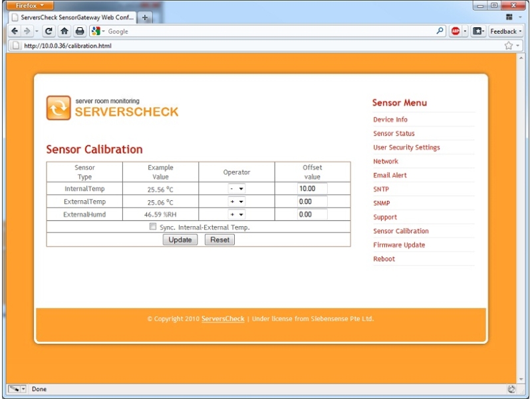This screenshot has width=532, height=399.
Task: Open the Network settings link
Action: point(386,161)
